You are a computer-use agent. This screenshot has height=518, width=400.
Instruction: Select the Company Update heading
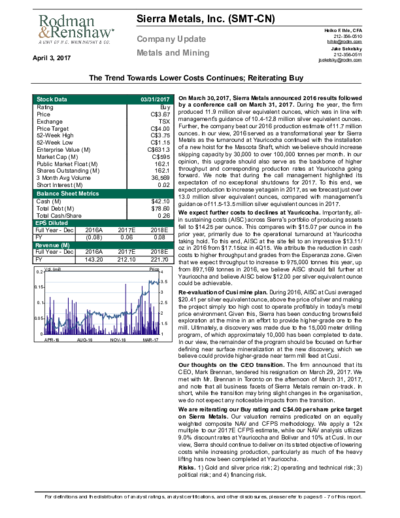point(171,39)
